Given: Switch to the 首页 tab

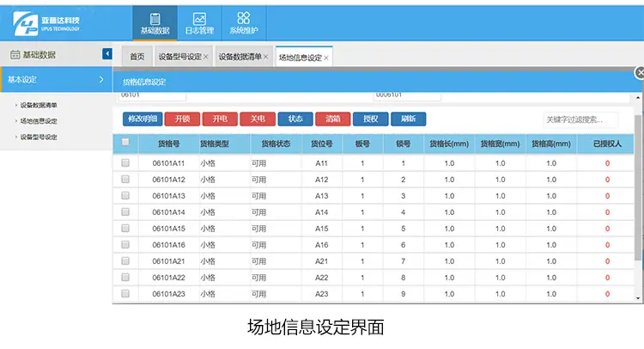Looking at the screenshot, I should [137, 57].
